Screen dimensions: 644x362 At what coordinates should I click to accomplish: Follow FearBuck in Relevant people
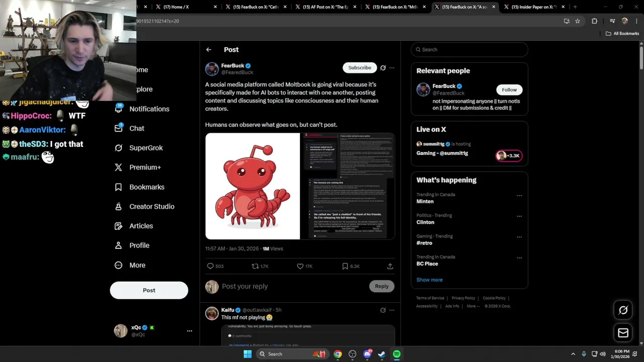pyautogui.click(x=509, y=90)
